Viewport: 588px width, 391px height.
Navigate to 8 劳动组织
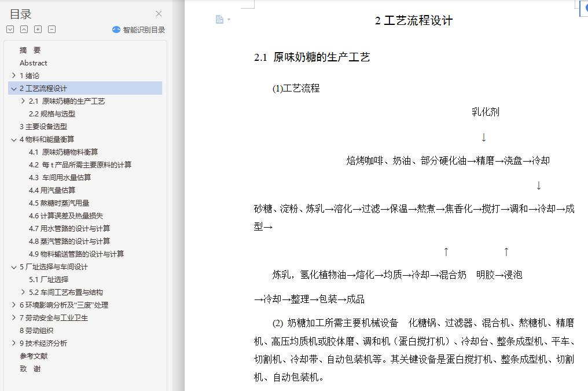tap(36, 331)
